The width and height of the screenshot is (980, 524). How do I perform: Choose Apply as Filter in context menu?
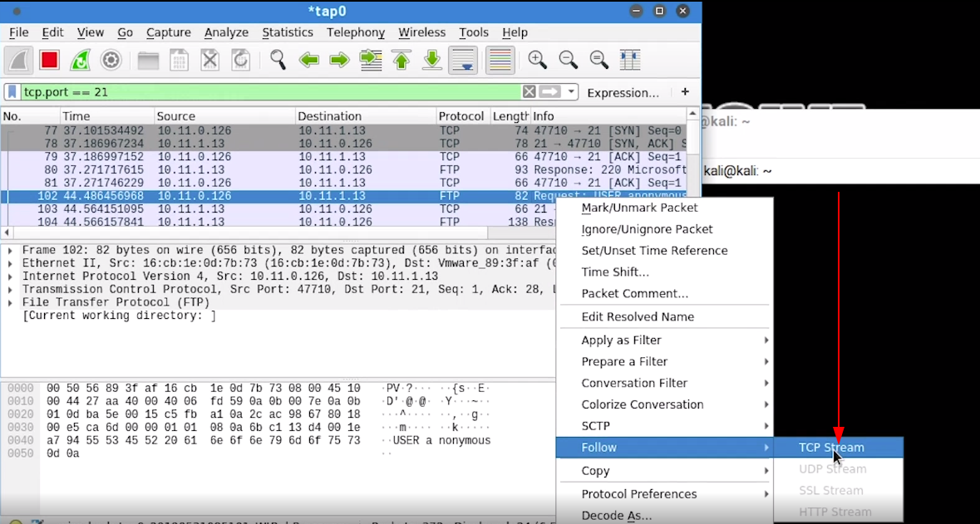pos(622,340)
